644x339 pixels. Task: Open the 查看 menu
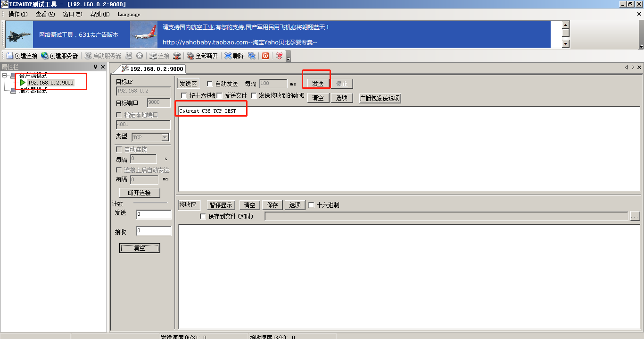45,15
